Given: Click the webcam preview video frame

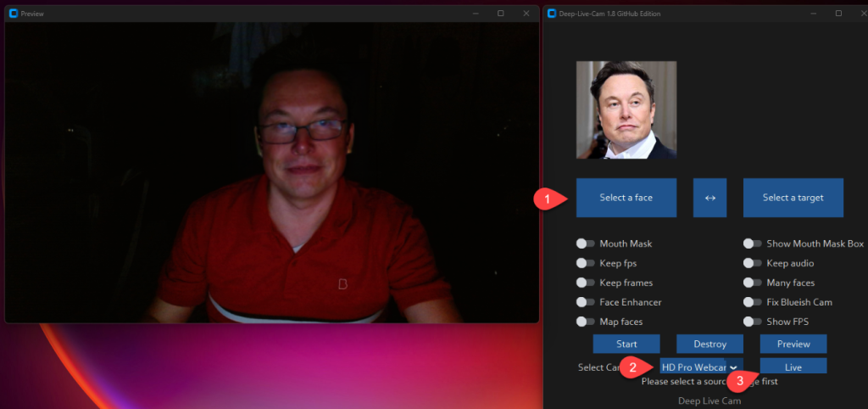Looking at the screenshot, I should point(271,172).
